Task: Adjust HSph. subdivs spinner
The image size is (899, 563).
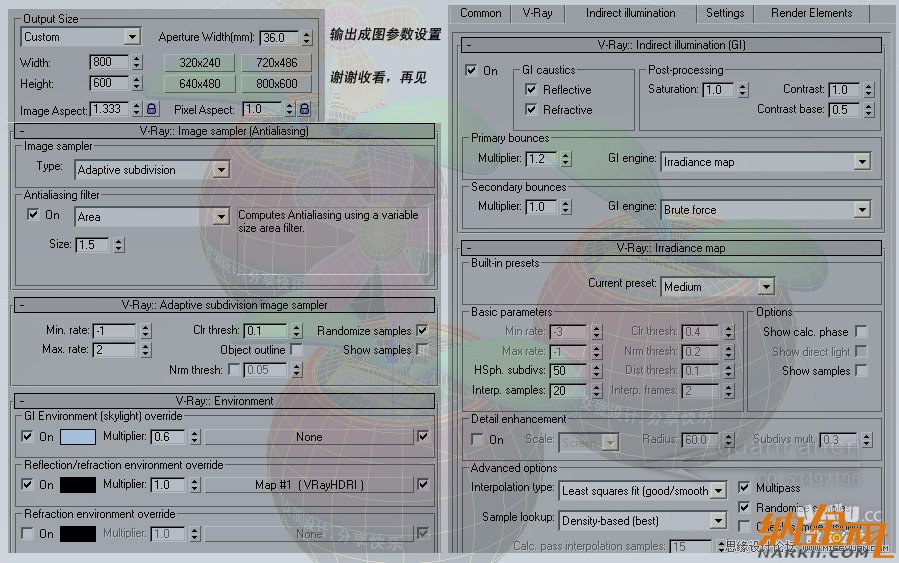Action: [597, 371]
